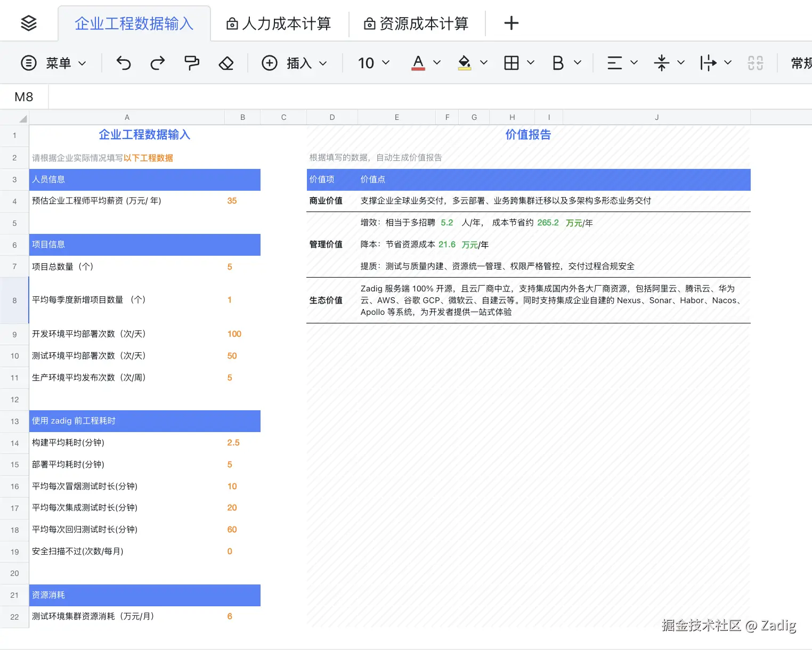Select the format painter icon
The width and height of the screenshot is (812, 650).
pyautogui.click(x=192, y=63)
